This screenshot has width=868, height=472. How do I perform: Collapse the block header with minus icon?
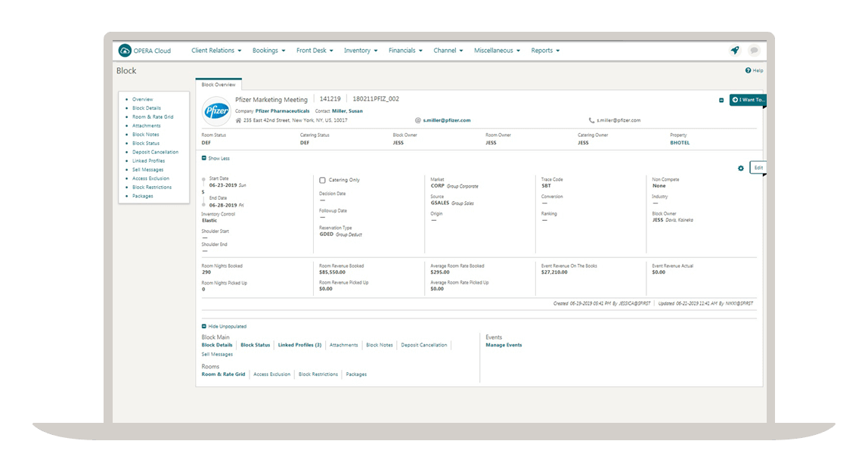(x=721, y=100)
